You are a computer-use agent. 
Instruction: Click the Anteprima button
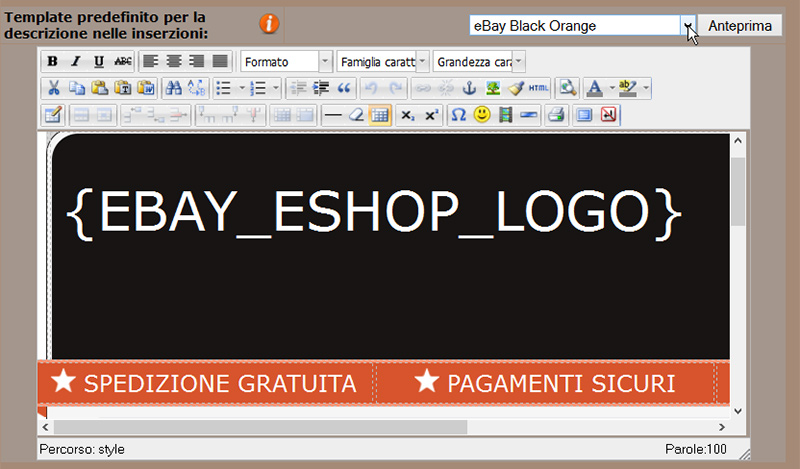click(740, 26)
